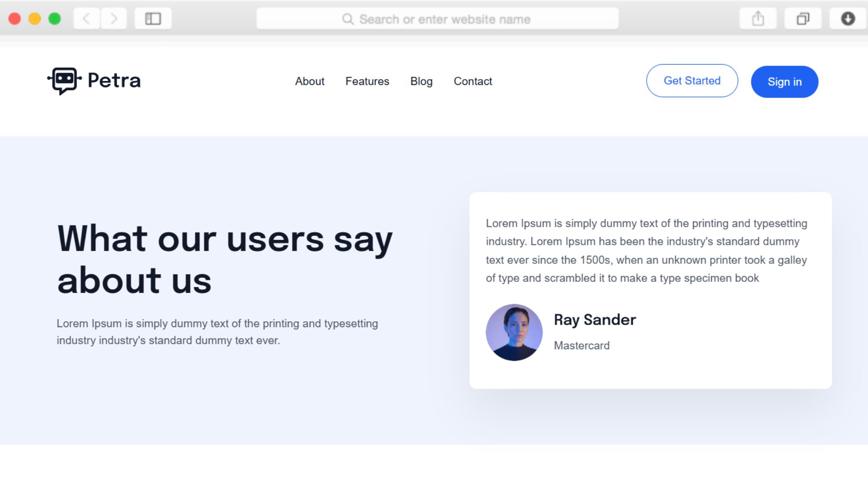Select the Ray Sander name text
This screenshot has width=868, height=488.
595,320
